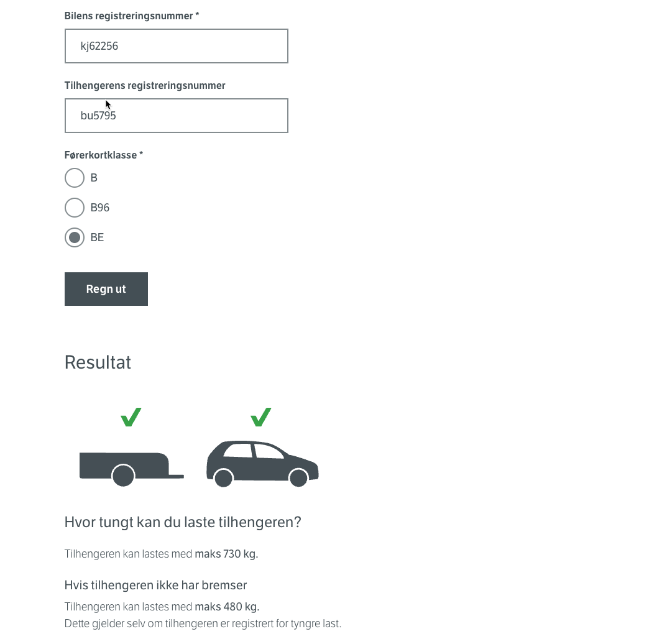Click the Bilens registreringsnummer label
Viewport: 667px width, 644px height.
pos(132,16)
